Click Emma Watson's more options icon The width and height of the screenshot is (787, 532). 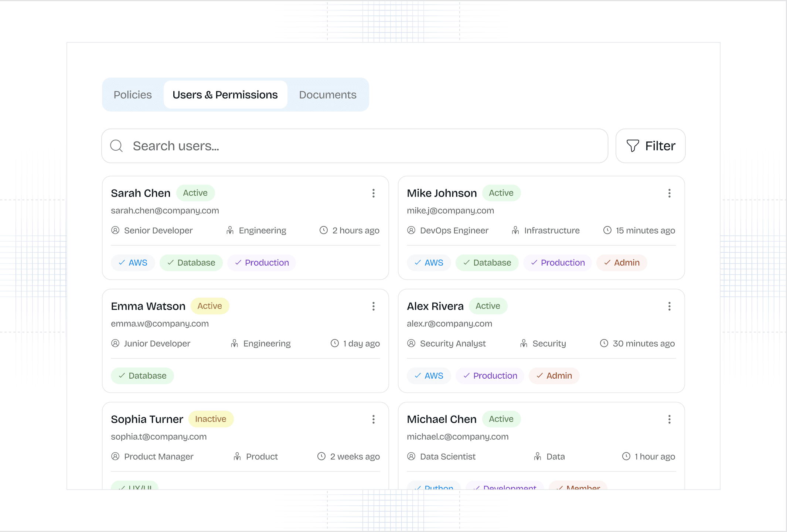coord(373,306)
